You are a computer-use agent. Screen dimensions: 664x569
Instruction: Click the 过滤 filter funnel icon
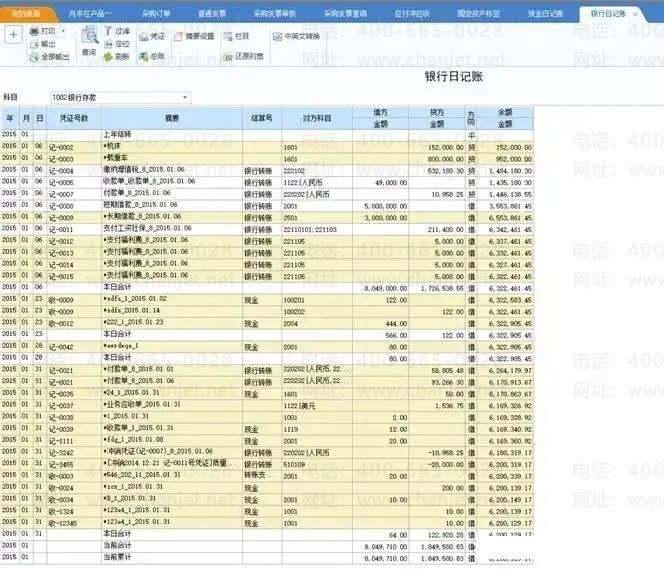[x=108, y=31]
